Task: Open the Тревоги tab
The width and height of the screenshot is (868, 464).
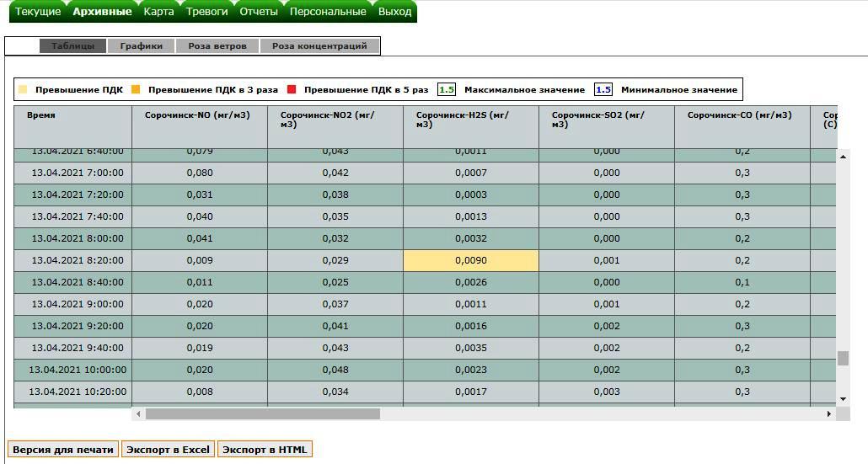Action: pyautogui.click(x=206, y=12)
